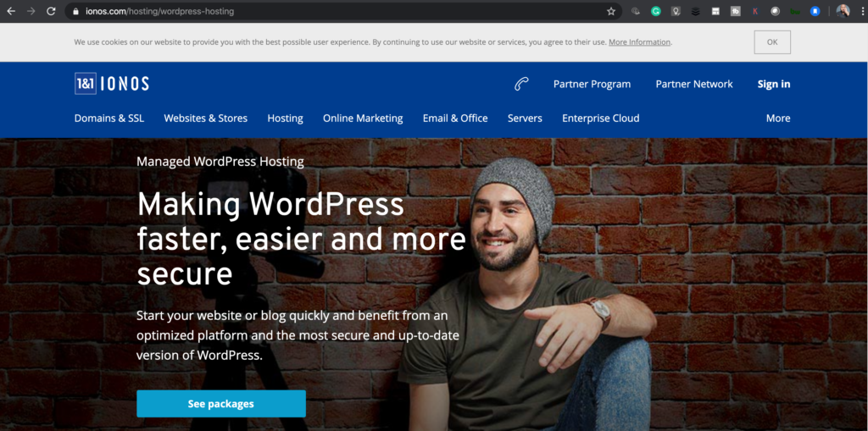Open the Partner Network link
The height and width of the screenshot is (431, 868).
pos(694,84)
